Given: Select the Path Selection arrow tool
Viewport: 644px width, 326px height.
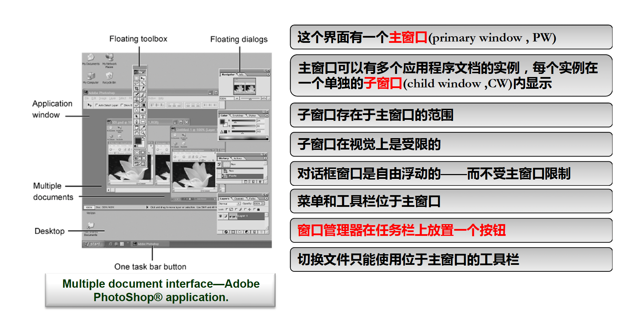Looking at the screenshot, I should click(x=137, y=116).
